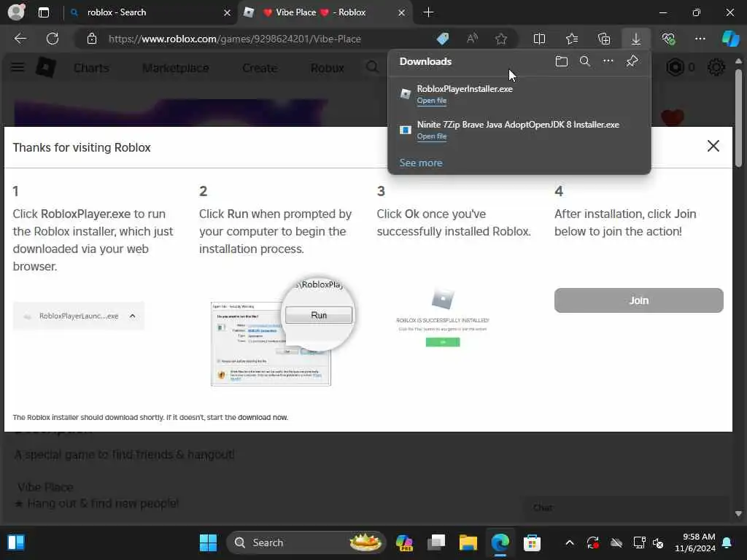
Task: Open the Favorites list icon
Action: click(x=572, y=39)
